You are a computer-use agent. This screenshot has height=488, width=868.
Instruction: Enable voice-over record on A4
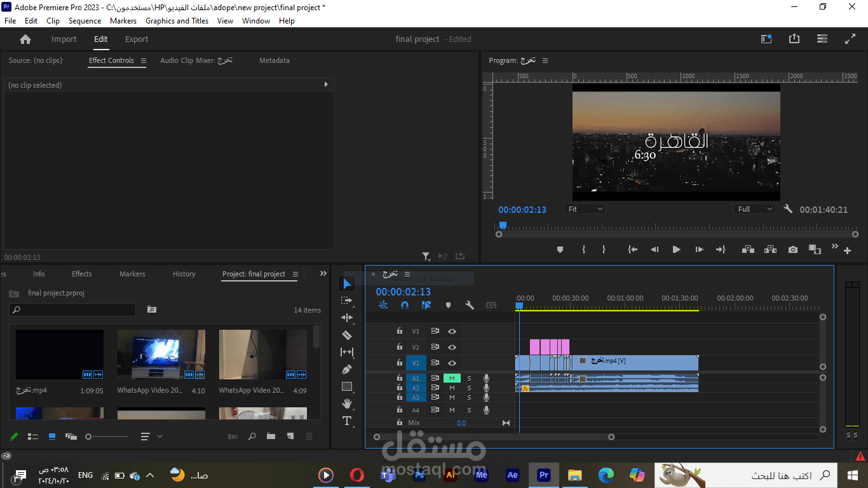[486, 410]
